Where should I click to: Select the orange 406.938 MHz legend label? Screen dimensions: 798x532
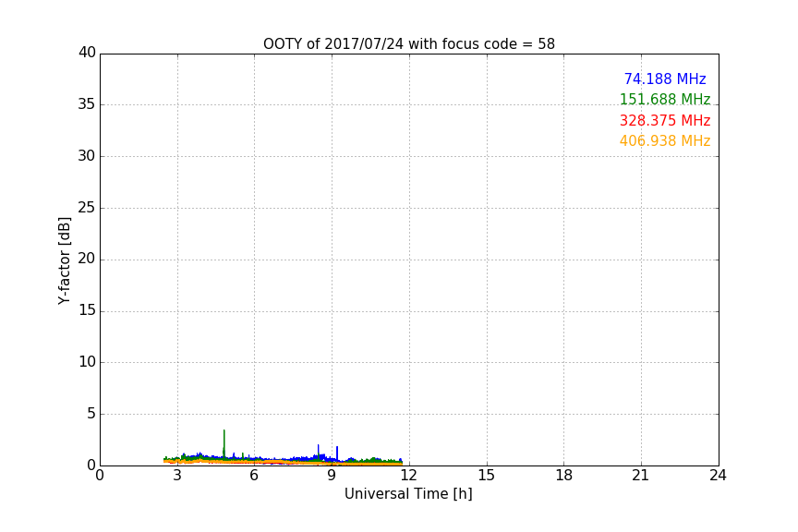(665, 141)
